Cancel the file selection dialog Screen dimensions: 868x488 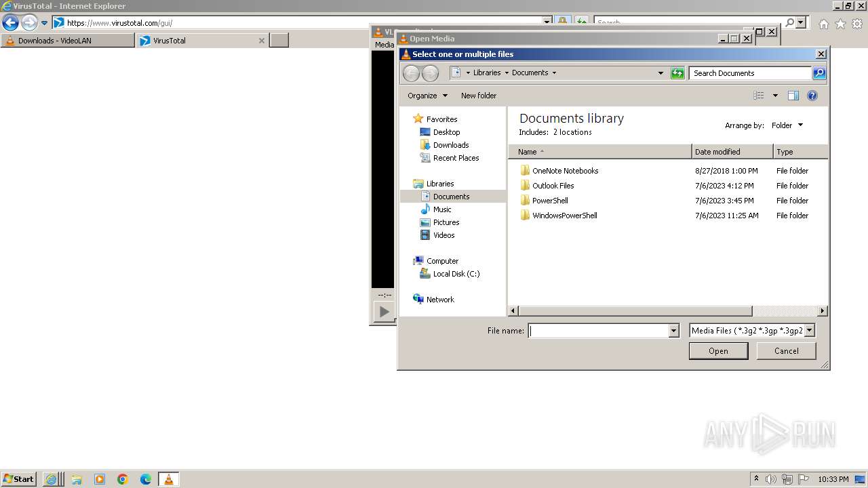787,351
